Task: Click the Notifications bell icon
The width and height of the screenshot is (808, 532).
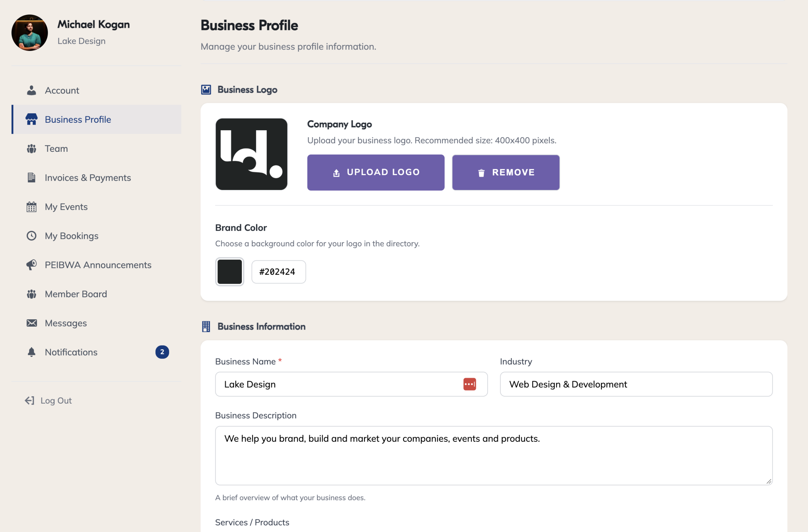Action: [x=32, y=352]
